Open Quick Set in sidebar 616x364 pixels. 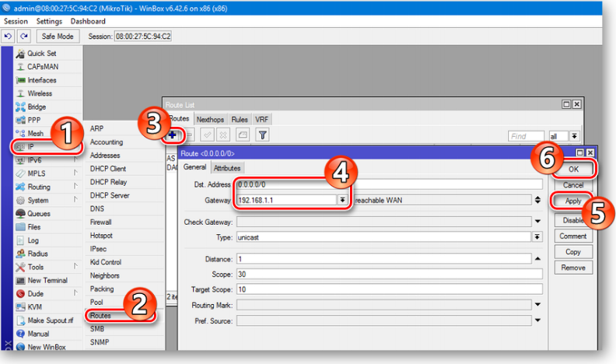coord(48,54)
